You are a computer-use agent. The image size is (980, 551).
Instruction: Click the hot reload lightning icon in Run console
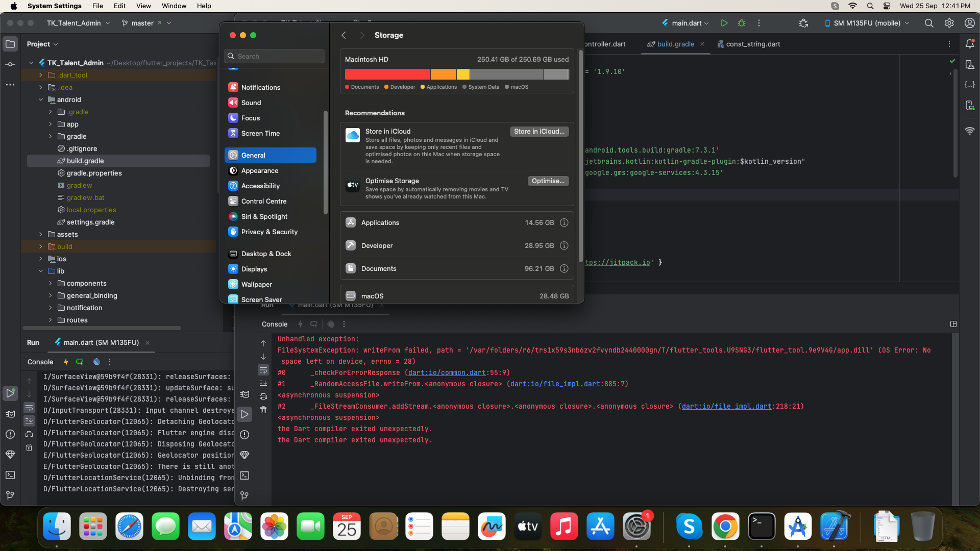(x=66, y=362)
